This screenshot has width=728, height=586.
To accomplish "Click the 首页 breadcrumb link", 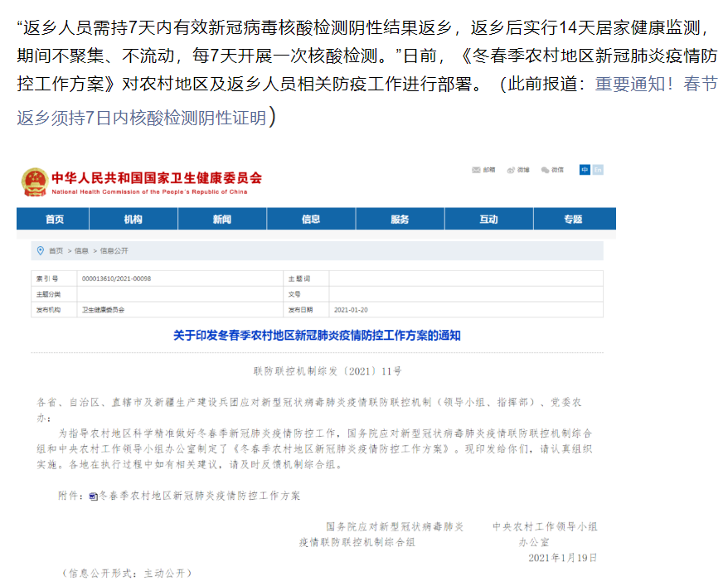I will 56,250.
